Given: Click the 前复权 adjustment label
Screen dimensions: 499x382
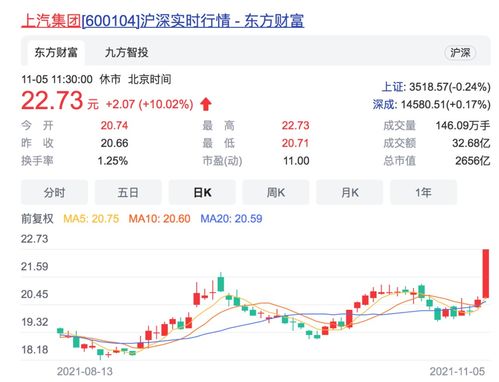Looking at the screenshot, I should coord(37,219).
